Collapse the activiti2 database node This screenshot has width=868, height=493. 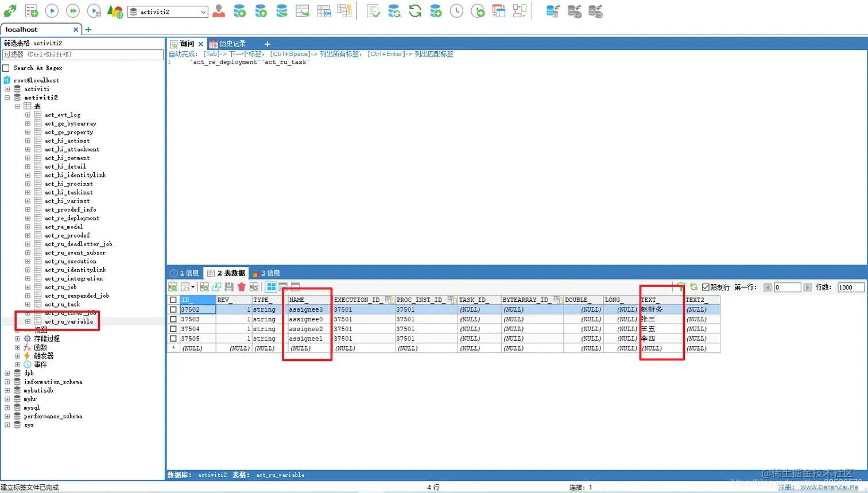[x=7, y=98]
